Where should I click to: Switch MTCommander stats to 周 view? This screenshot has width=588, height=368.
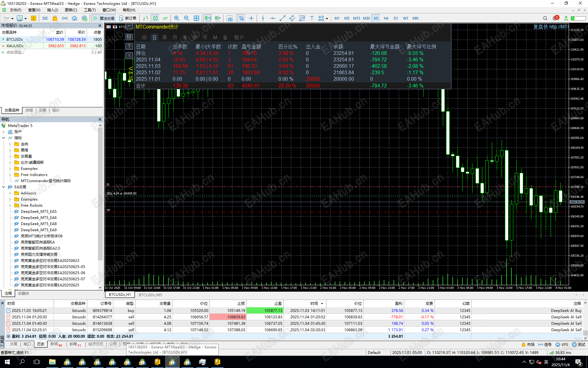(164, 37)
